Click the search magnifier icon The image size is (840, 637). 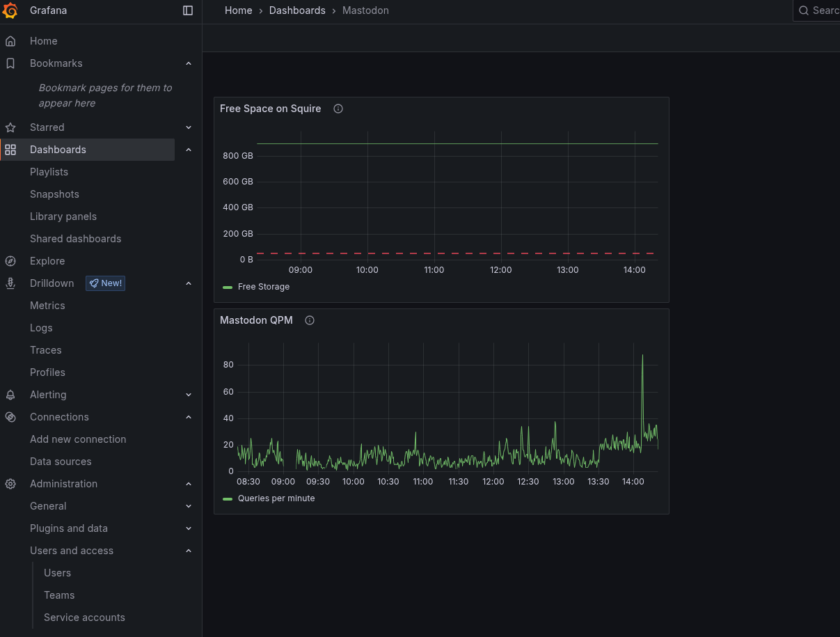pyautogui.click(x=804, y=10)
